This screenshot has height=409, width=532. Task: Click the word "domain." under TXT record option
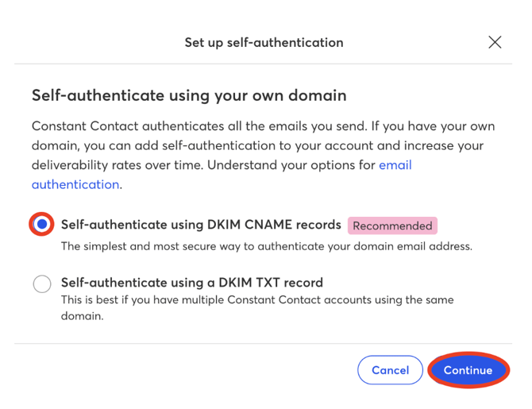(x=82, y=316)
